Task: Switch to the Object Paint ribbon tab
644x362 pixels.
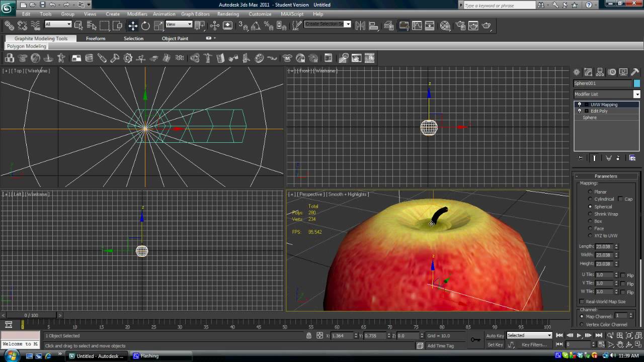Action: [x=175, y=38]
